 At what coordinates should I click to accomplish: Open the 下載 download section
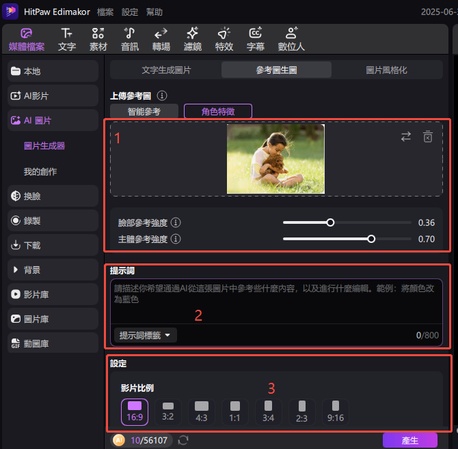coord(53,245)
